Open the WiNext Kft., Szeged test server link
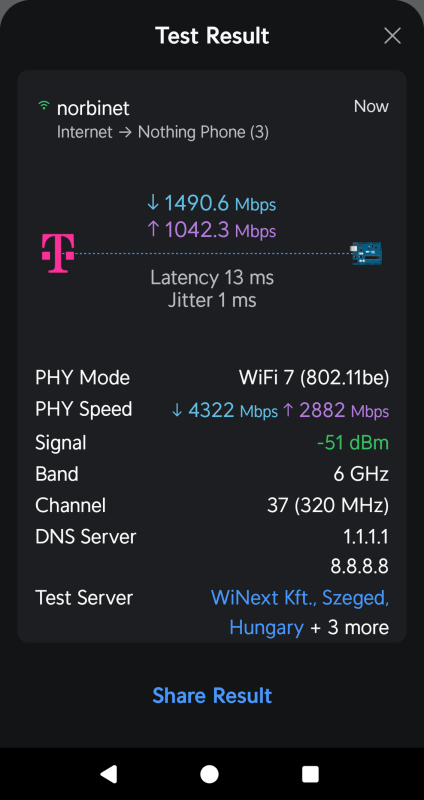Image resolution: width=424 pixels, height=800 pixels. (x=300, y=612)
